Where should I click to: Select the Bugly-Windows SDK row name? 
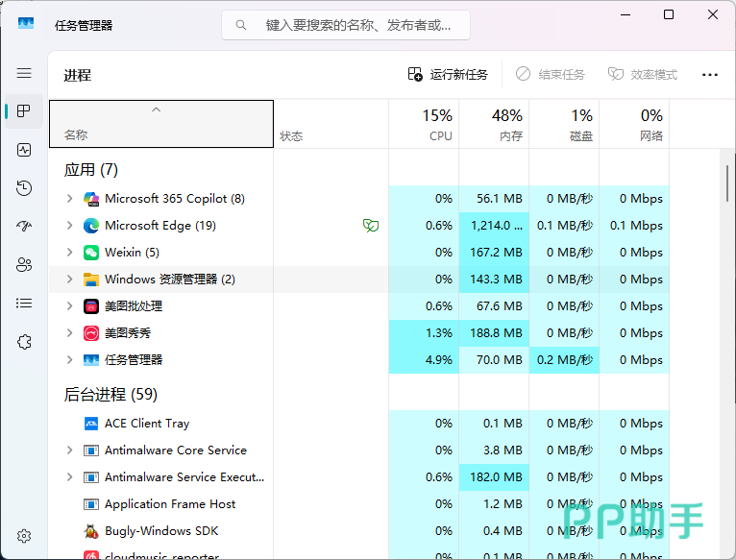point(161,531)
